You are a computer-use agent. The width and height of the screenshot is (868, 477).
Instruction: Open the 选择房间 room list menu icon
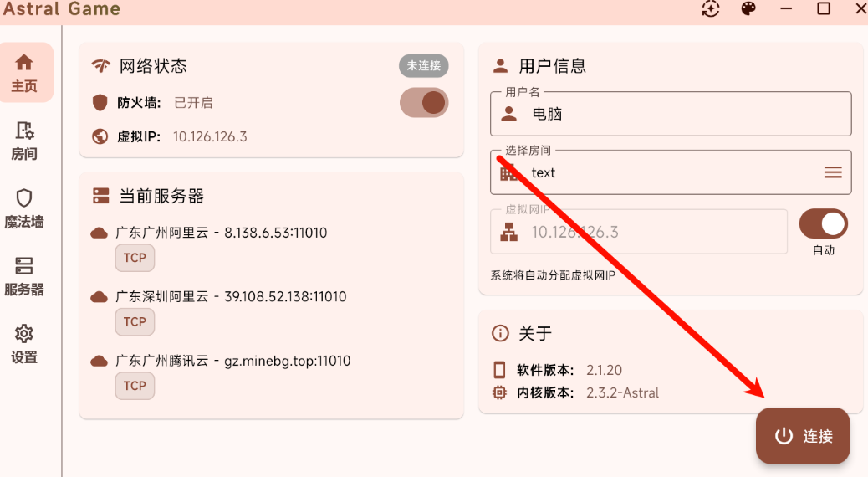pyautogui.click(x=833, y=172)
